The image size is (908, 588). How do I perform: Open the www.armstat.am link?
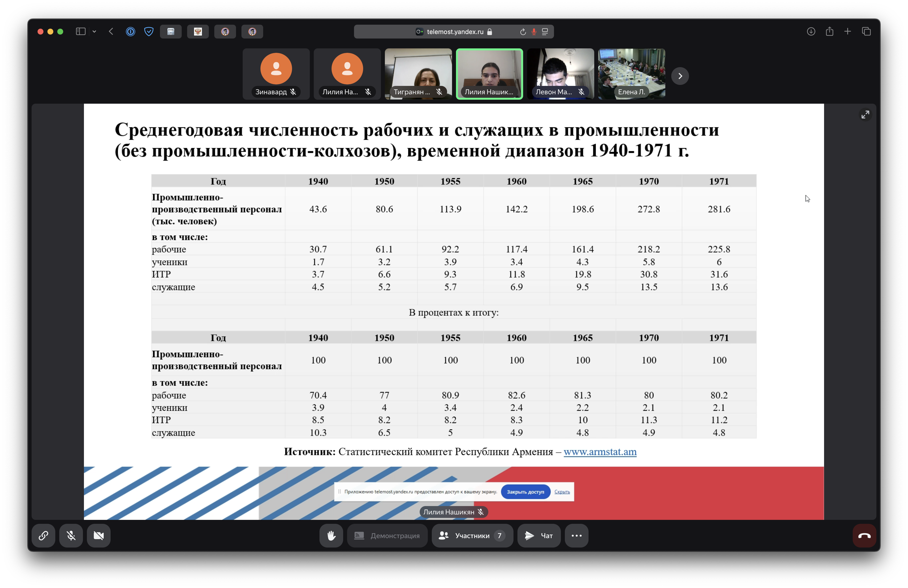coord(600,452)
